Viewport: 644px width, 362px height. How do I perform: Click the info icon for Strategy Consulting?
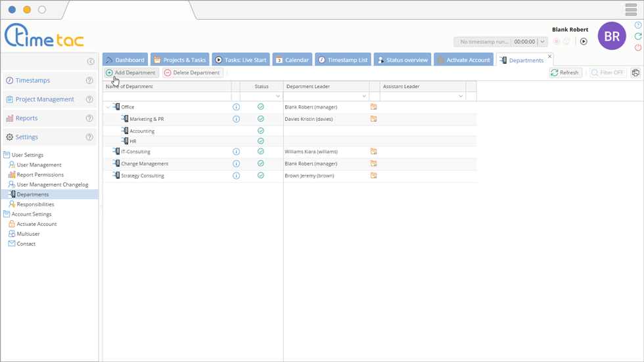pyautogui.click(x=236, y=175)
